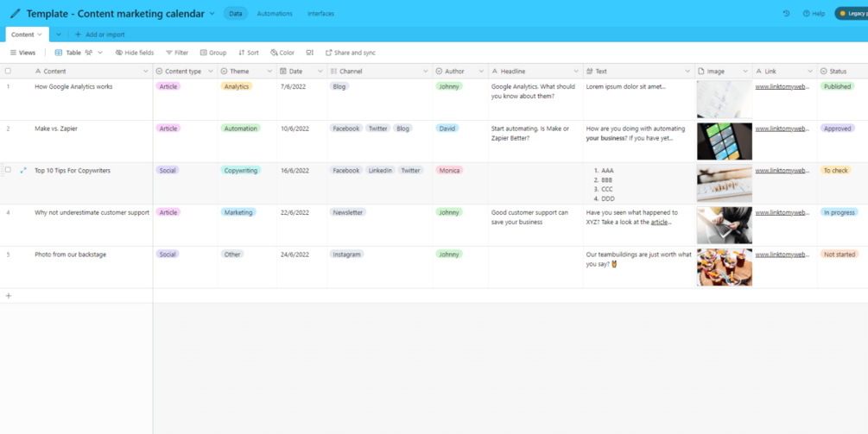868x434 pixels.
Task: Open the tables list chevron next to Content
Action: (x=59, y=35)
